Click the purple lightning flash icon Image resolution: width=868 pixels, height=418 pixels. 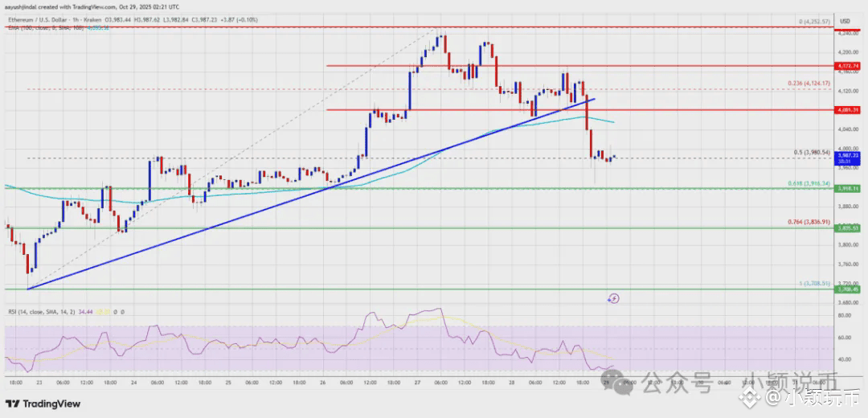(613, 298)
